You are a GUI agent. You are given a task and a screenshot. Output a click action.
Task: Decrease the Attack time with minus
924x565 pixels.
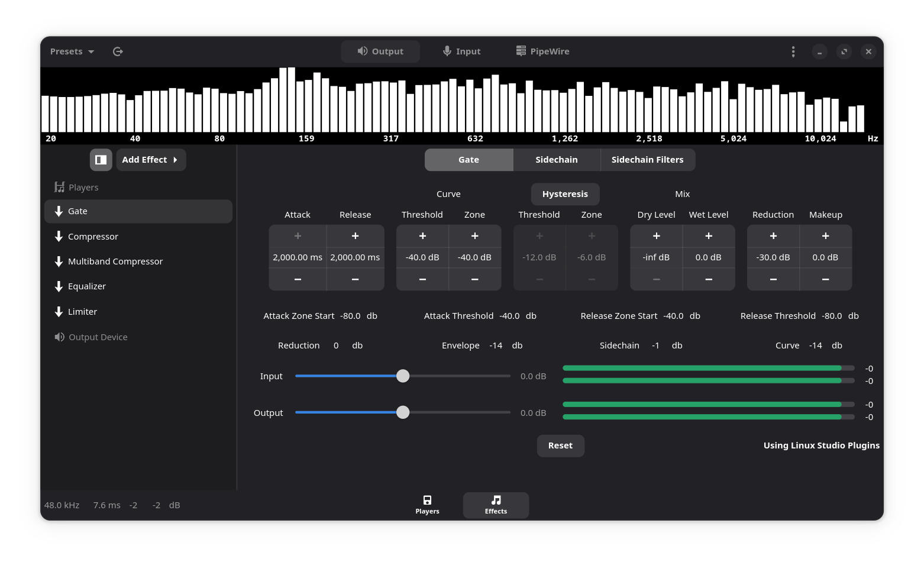point(298,279)
